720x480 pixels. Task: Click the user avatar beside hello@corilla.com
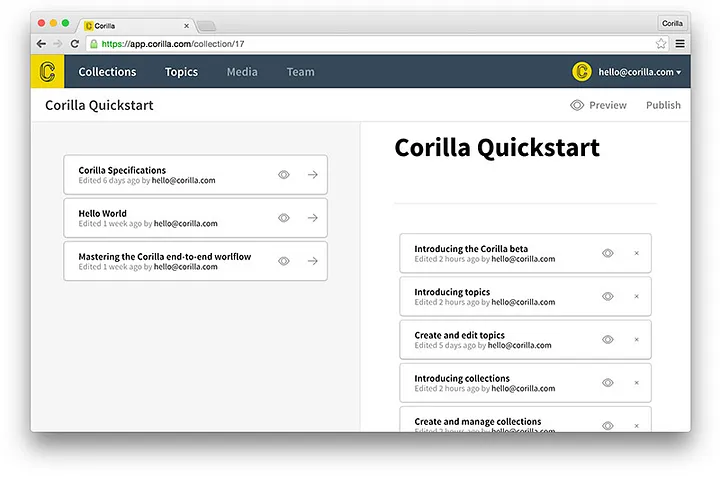(x=581, y=72)
